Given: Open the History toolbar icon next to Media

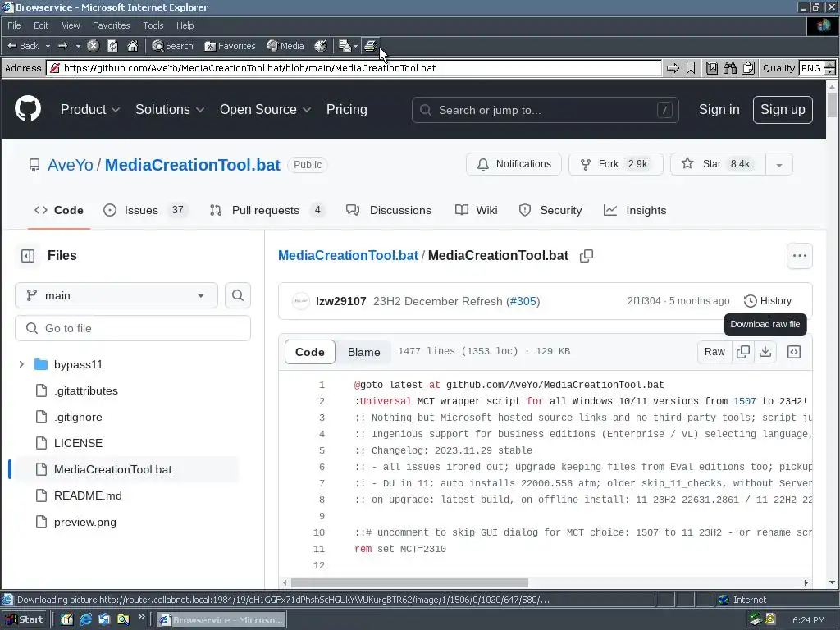Looking at the screenshot, I should (321, 46).
